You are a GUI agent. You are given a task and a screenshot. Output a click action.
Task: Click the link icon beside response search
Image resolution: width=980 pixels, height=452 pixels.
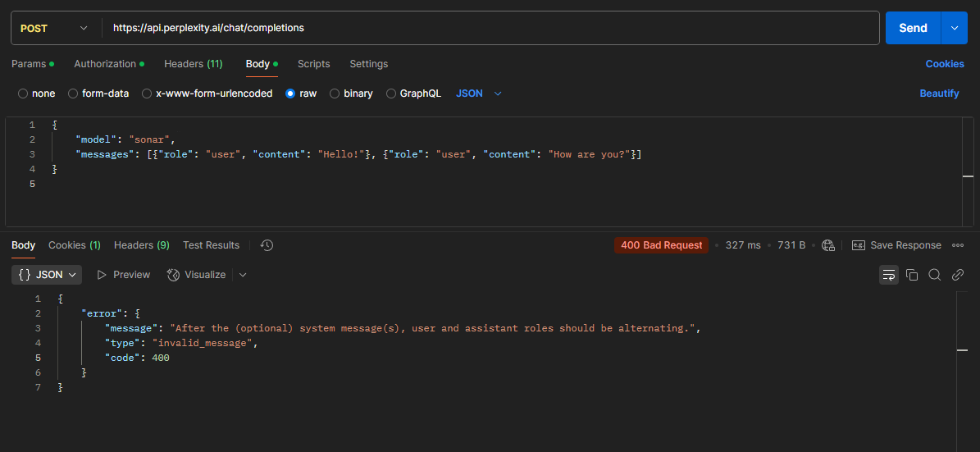pos(958,275)
